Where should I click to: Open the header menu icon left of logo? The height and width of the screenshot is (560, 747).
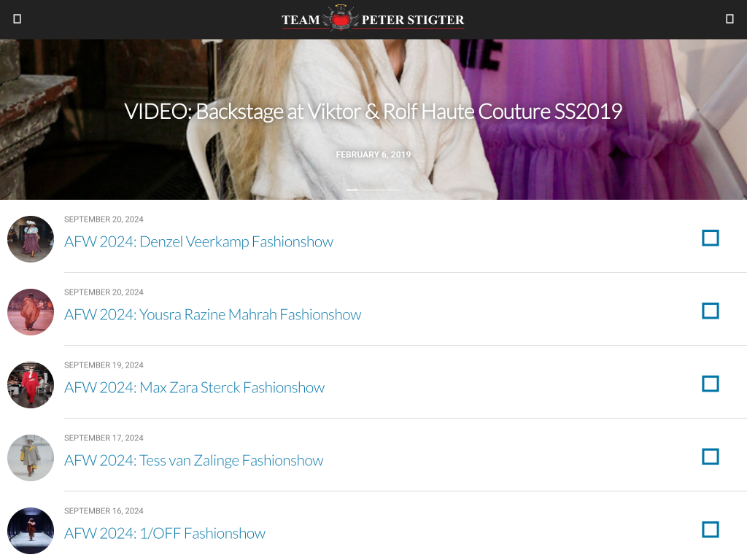pyautogui.click(x=18, y=19)
